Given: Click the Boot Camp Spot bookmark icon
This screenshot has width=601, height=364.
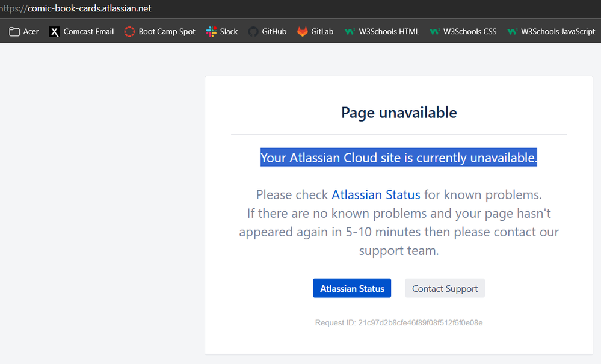Looking at the screenshot, I should pyautogui.click(x=129, y=31).
